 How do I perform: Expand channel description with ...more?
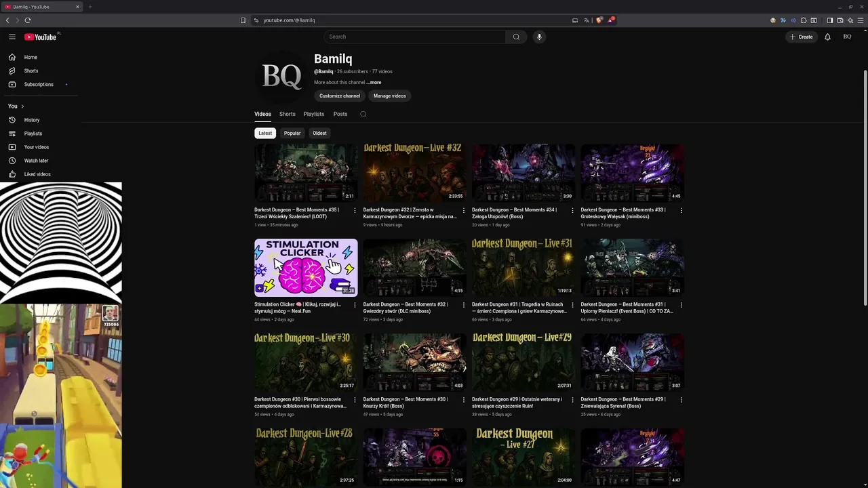tap(374, 83)
